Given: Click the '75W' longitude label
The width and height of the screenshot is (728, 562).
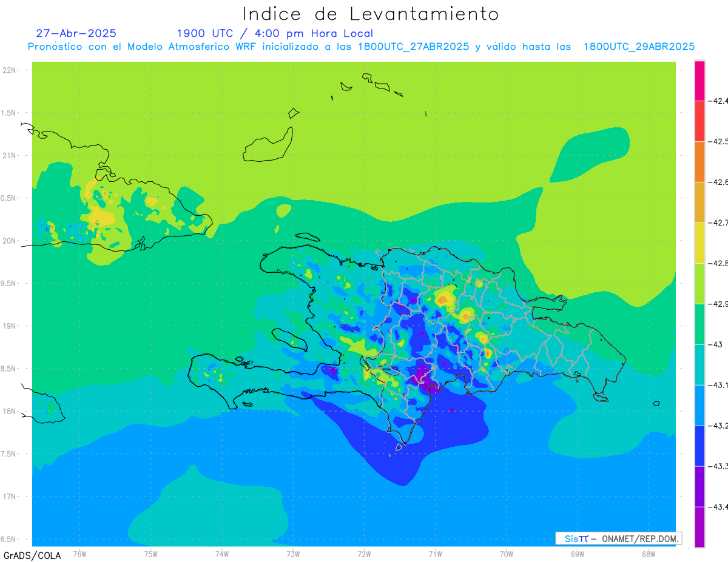Looking at the screenshot, I should coord(151,554).
